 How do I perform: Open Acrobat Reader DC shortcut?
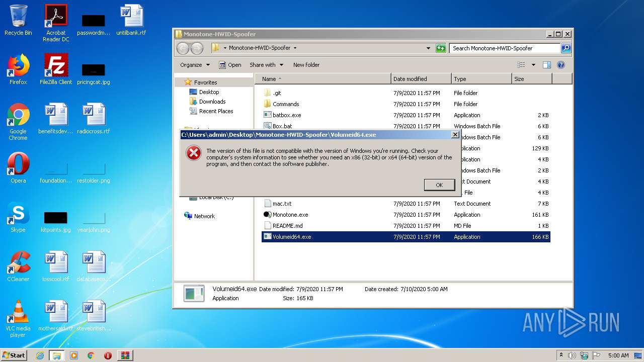(x=56, y=23)
